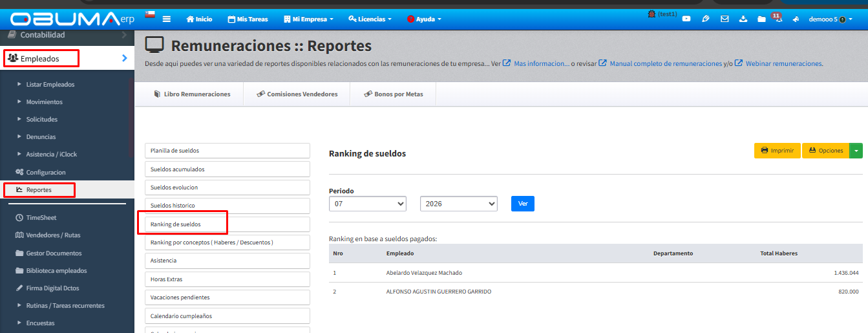Select Sueldos historico report
This screenshot has width=868, height=333.
[x=228, y=206]
